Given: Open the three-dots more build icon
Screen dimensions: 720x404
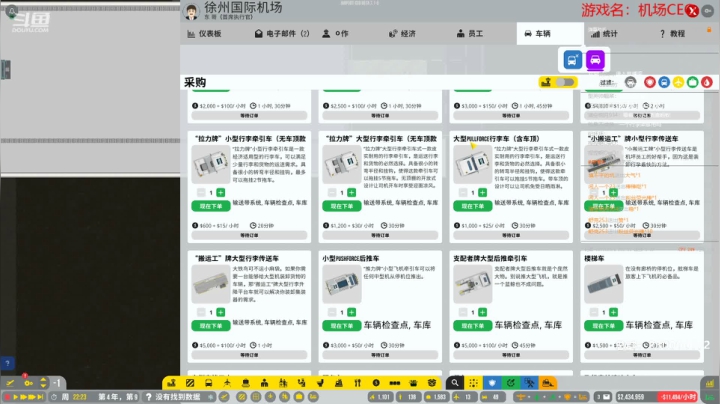Looking at the screenshot, I should pyautogui.click(x=394, y=383).
